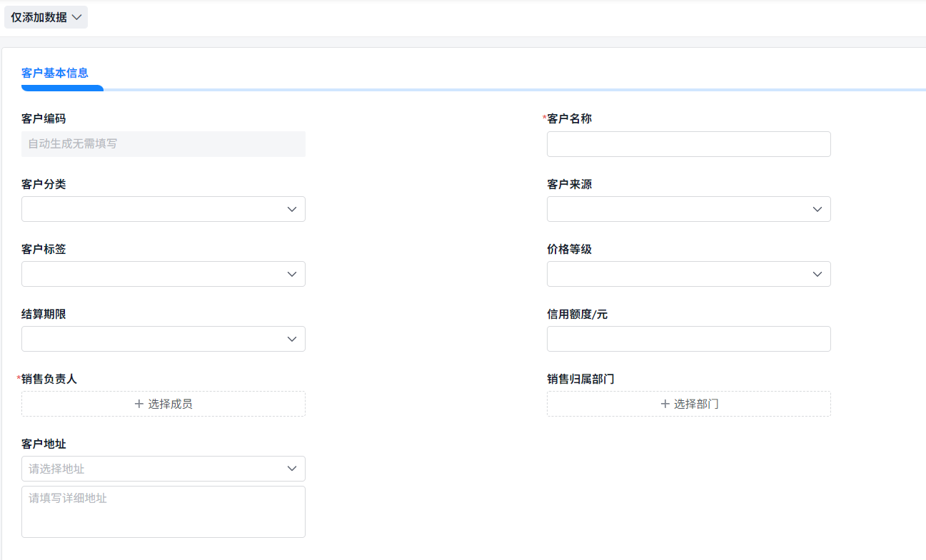Click the 请填写详细地址 textarea

(163, 511)
